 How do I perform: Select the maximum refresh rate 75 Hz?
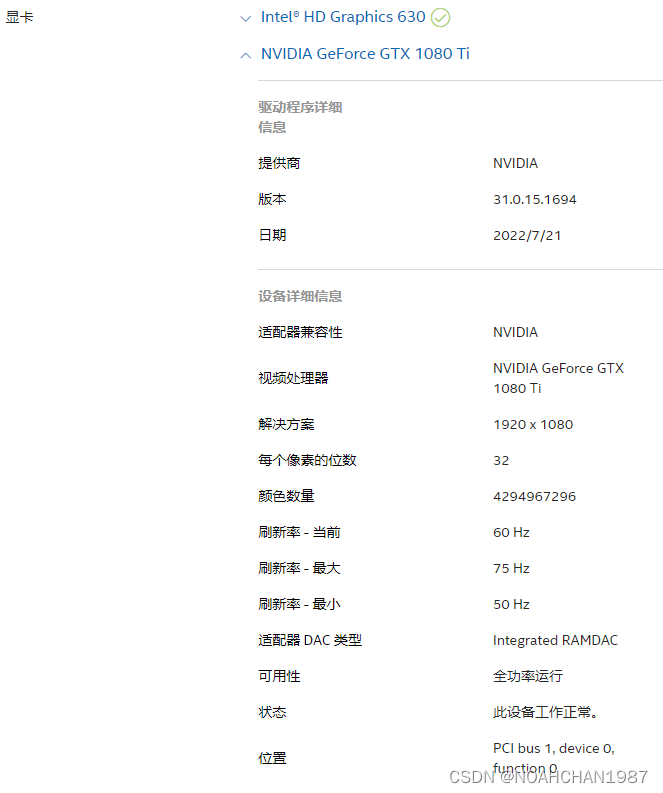click(x=511, y=568)
